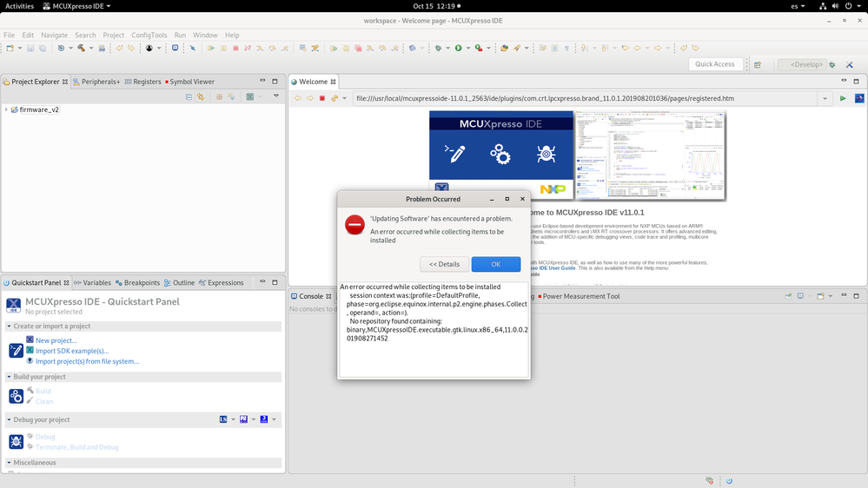Click the blue monitor console icon in toolbar
This screenshot has height=488, width=868.
tap(175, 48)
